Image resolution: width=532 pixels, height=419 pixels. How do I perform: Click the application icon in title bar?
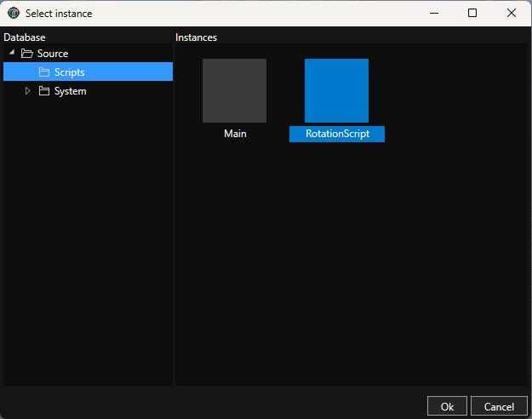pos(14,14)
